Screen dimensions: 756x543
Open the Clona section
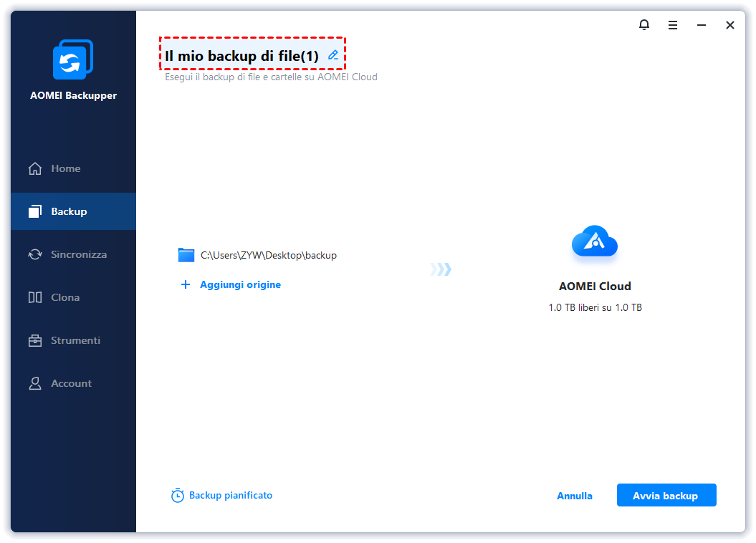[73, 297]
